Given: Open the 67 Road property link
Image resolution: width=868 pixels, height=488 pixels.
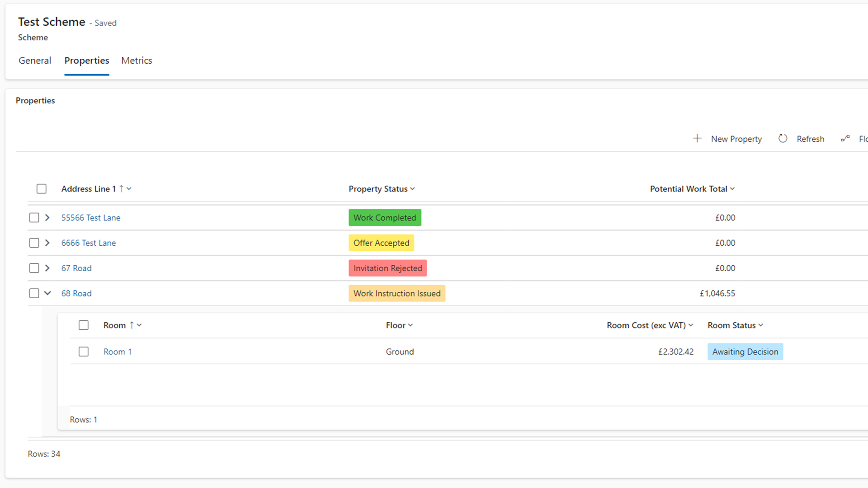Looking at the screenshot, I should click(76, 268).
